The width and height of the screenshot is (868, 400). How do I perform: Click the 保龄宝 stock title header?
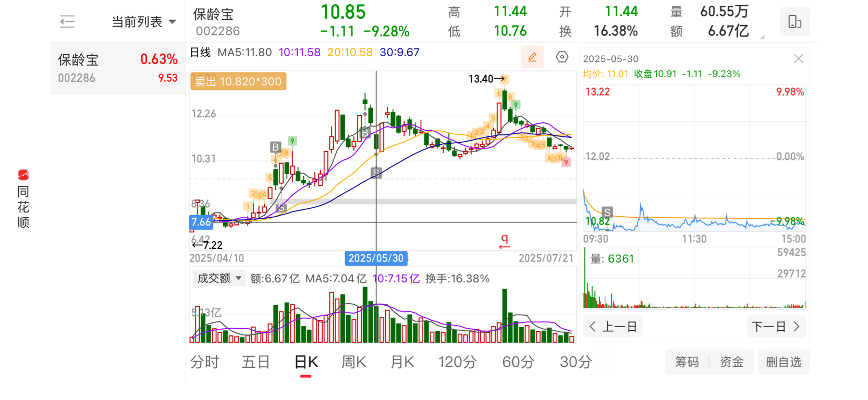click(x=214, y=15)
